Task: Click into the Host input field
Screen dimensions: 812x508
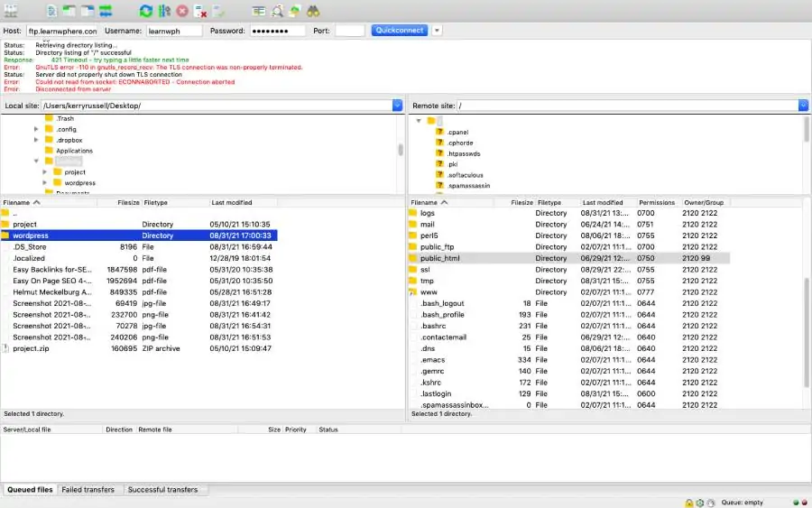Action: [x=61, y=31]
